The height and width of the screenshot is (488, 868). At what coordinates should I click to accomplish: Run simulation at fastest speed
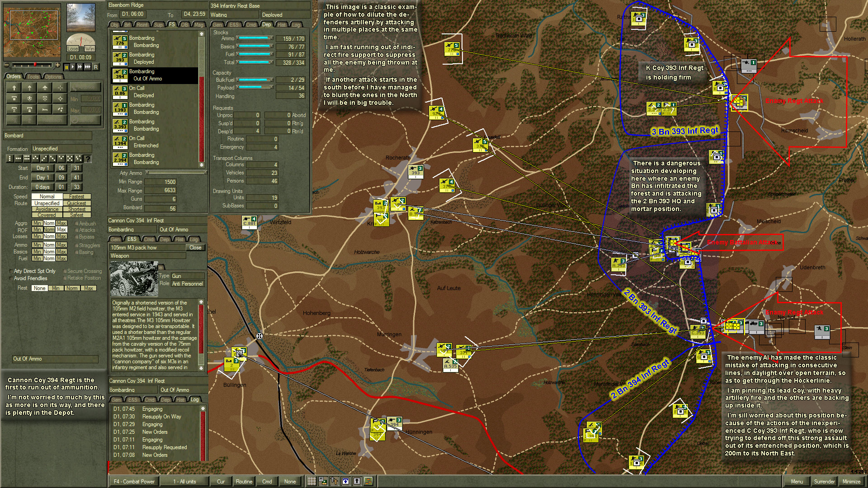[x=88, y=67]
